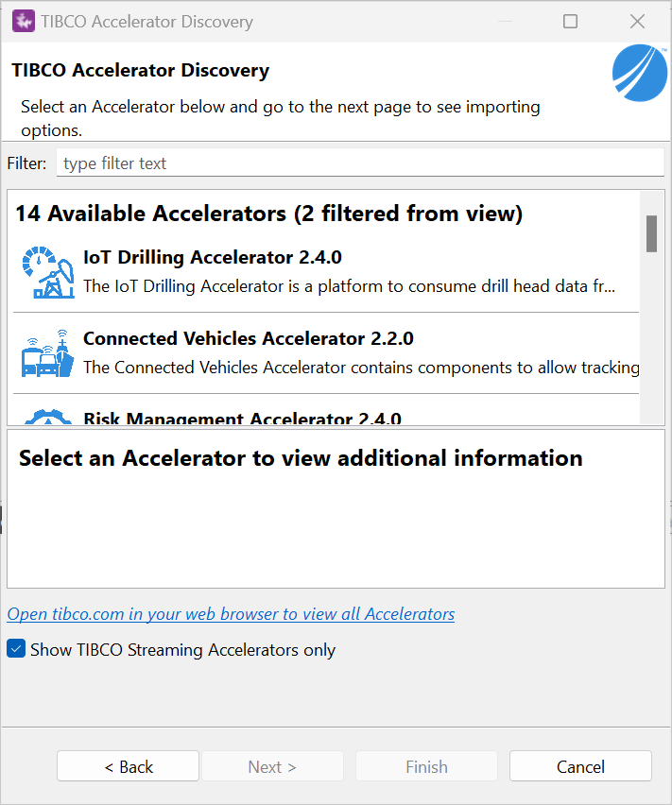Maximize the Accelerator Discovery window
Image resolution: width=672 pixels, height=805 pixels.
pos(570,21)
